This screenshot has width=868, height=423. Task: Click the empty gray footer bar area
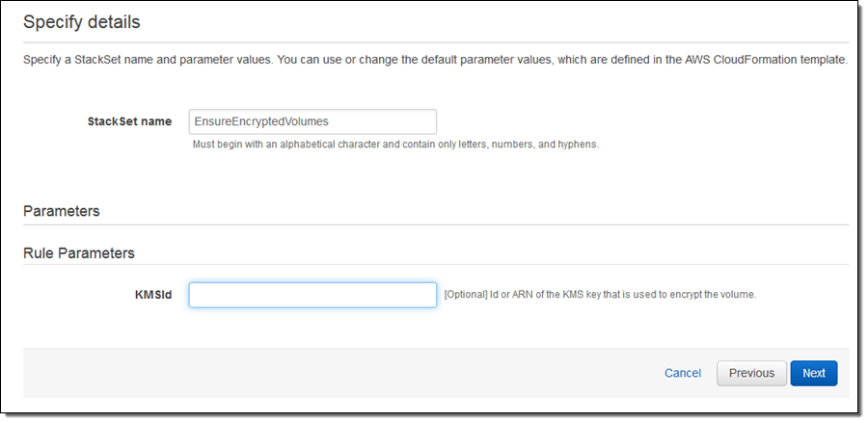tap(338, 373)
